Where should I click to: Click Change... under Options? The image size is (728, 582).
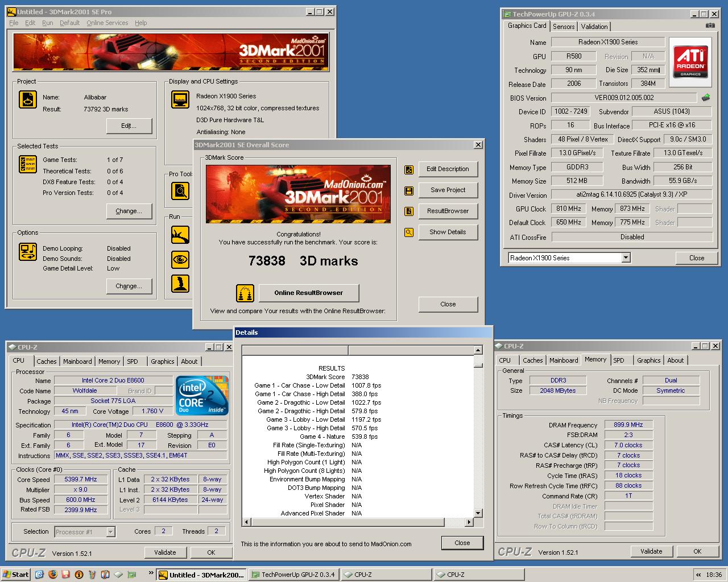(x=129, y=286)
